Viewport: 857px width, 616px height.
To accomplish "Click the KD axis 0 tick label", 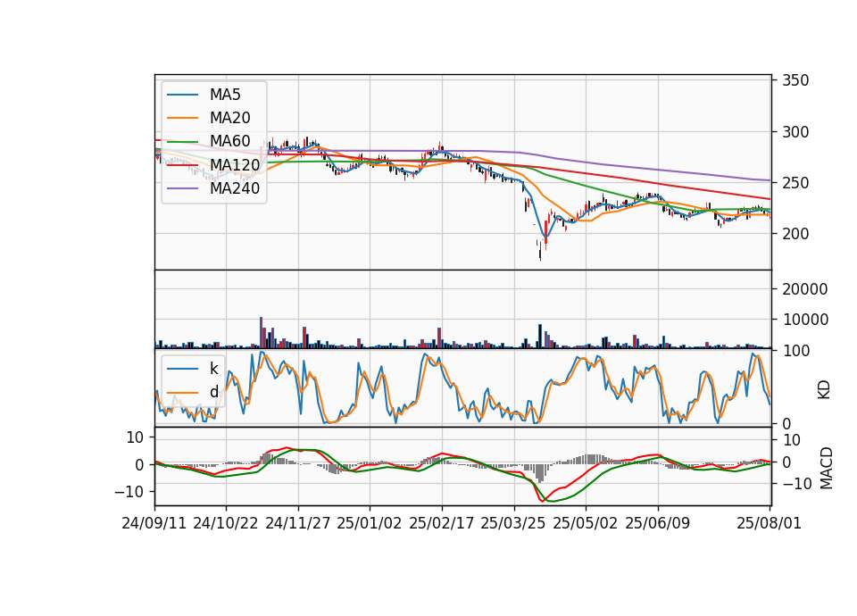I will pos(786,423).
